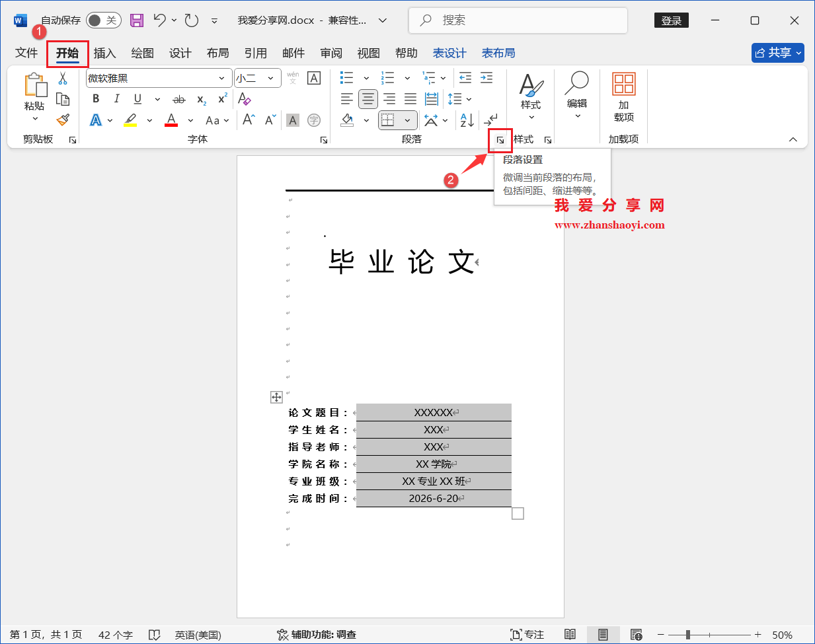This screenshot has height=644, width=815.
Task: Toggle subscript formatting
Action: 202,99
